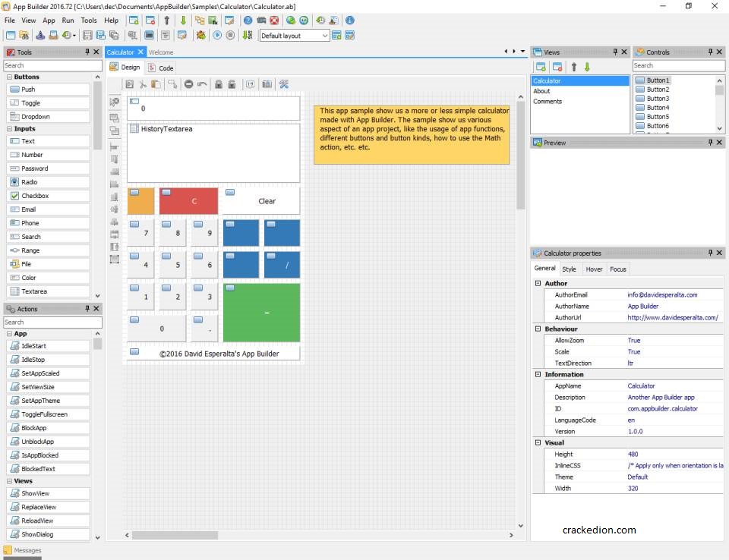Click the up arrow in the Views panel
This screenshot has height=560, width=729.
click(x=574, y=67)
